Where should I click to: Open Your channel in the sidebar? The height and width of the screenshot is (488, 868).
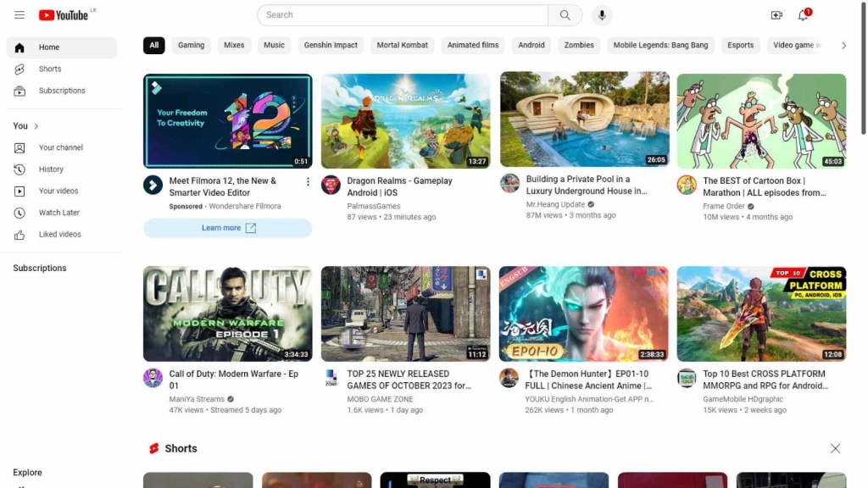tap(61, 147)
